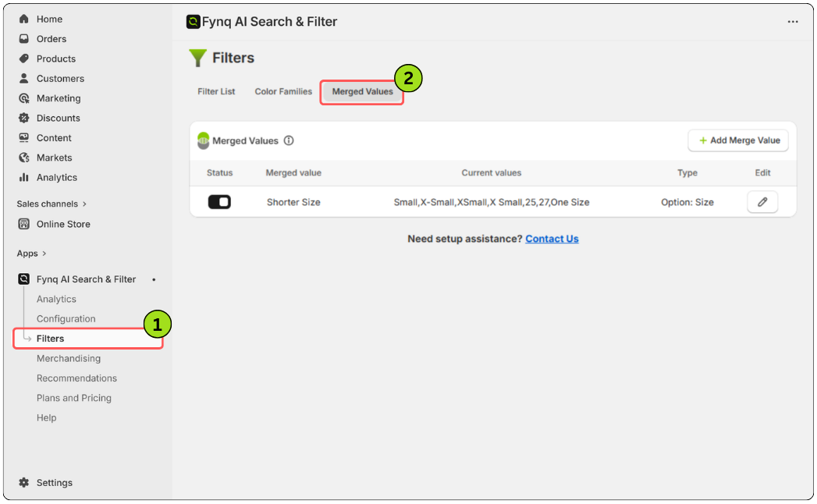
Task: Click the Option: Size type cell
Action: click(687, 202)
